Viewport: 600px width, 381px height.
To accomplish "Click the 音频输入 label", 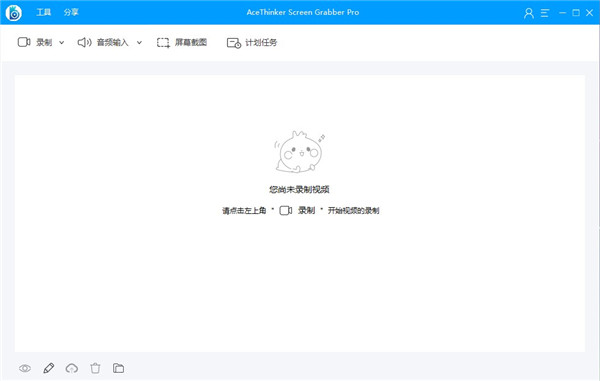I will tap(112, 42).
